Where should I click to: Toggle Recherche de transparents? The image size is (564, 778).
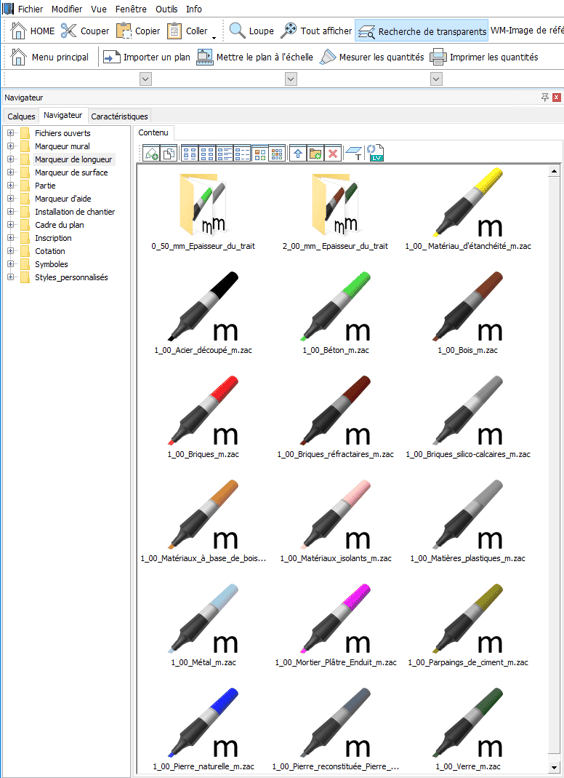point(422,31)
